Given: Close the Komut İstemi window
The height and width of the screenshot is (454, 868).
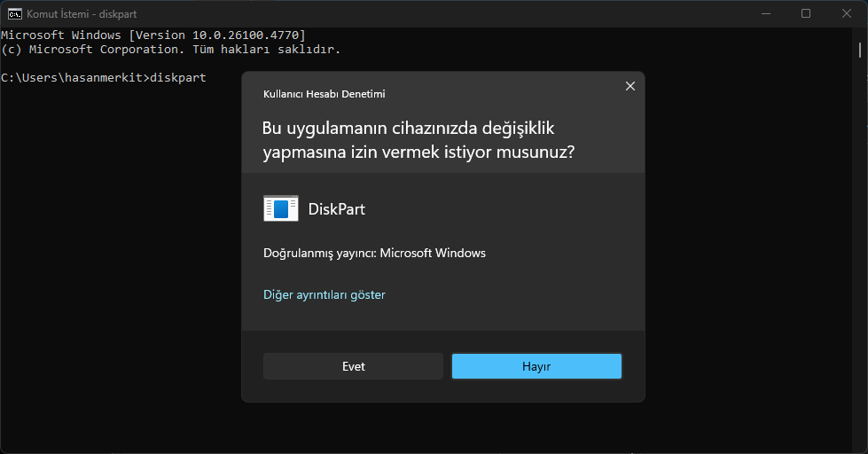Looking at the screenshot, I should [x=847, y=14].
